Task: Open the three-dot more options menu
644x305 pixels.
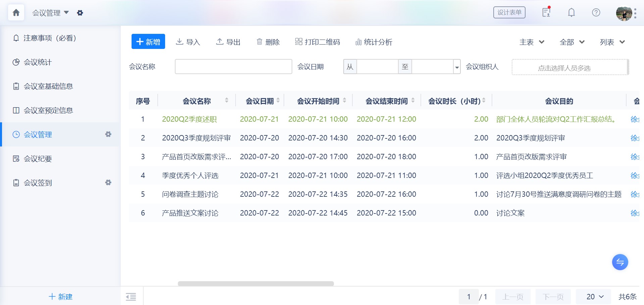Action: [635, 13]
